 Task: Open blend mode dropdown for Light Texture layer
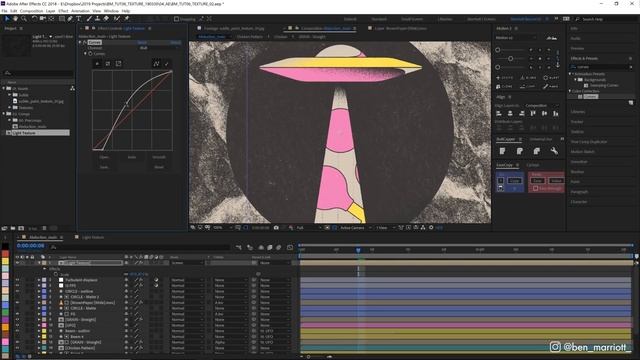pyautogui.click(x=187, y=263)
